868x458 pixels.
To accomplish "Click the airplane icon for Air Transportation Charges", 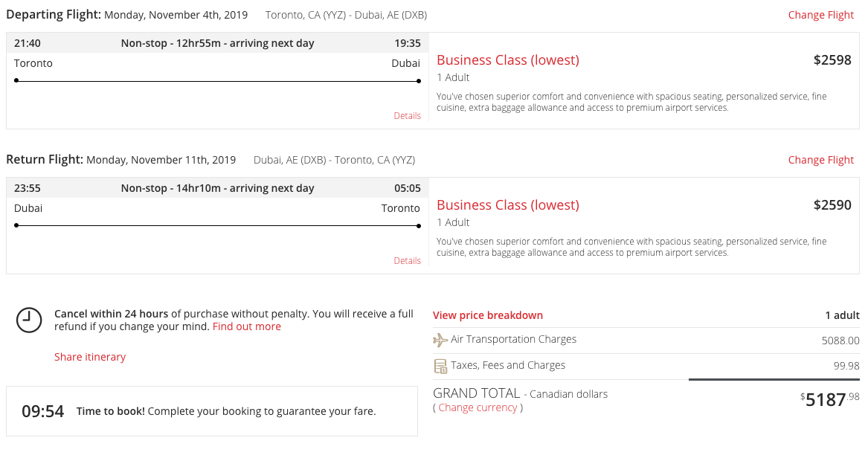I will pos(440,340).
